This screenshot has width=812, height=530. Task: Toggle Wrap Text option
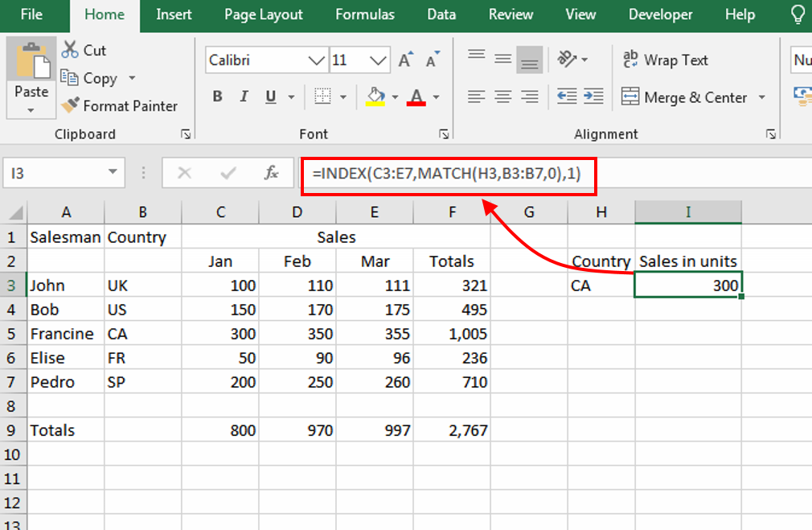(x=666, y=60)
